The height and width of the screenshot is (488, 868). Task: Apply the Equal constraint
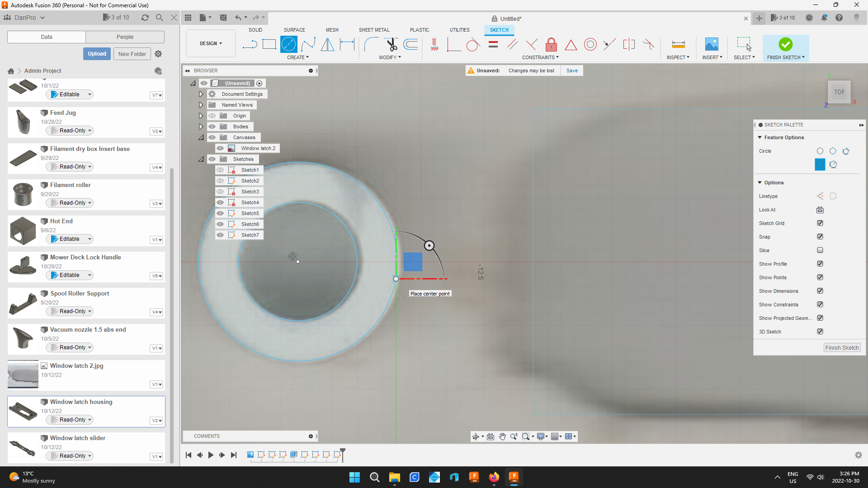tap(493, 44)
